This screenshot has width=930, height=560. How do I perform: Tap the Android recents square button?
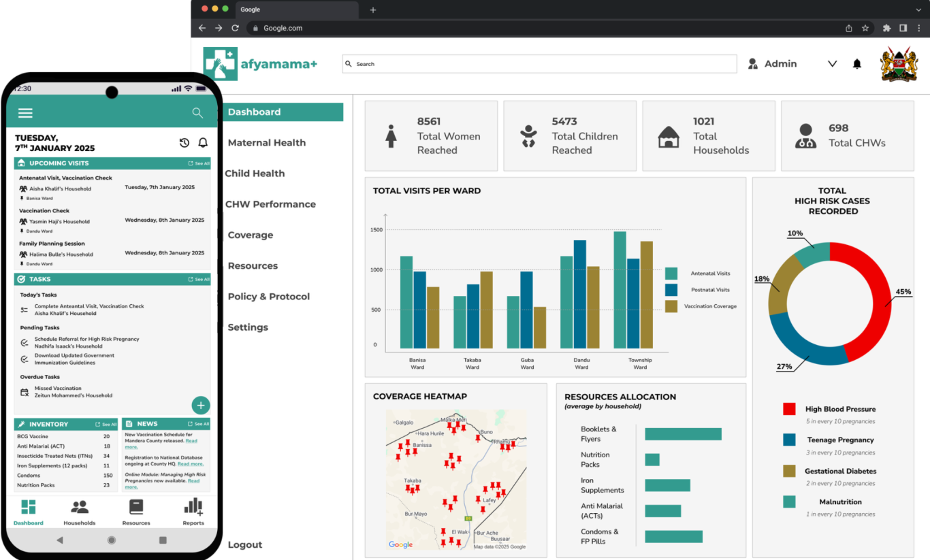[x=163, y=540]
